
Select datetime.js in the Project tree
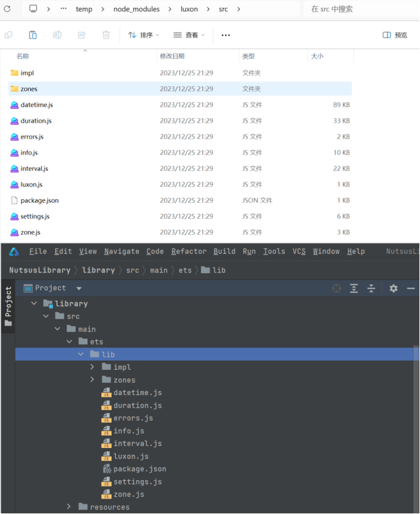(132, 393)
